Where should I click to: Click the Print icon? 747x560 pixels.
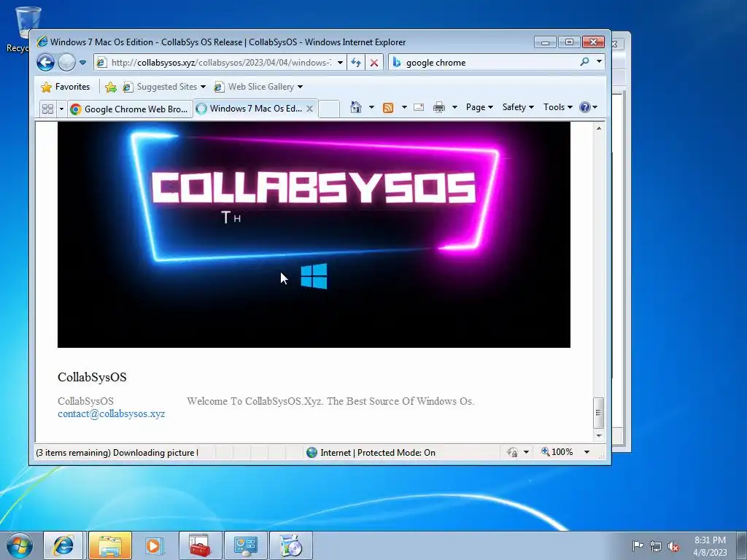tap(438, 107)
